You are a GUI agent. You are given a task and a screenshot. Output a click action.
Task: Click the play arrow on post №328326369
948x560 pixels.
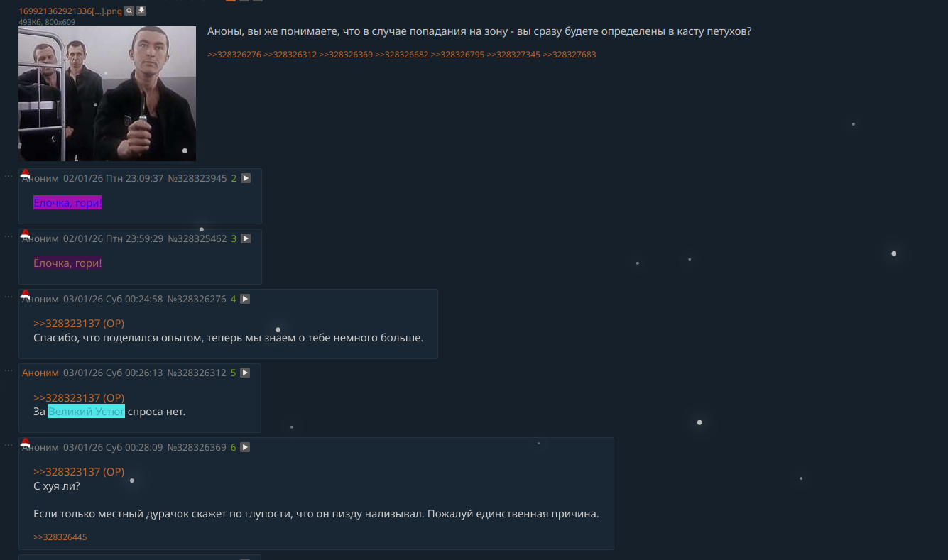[x=245, y=448]
